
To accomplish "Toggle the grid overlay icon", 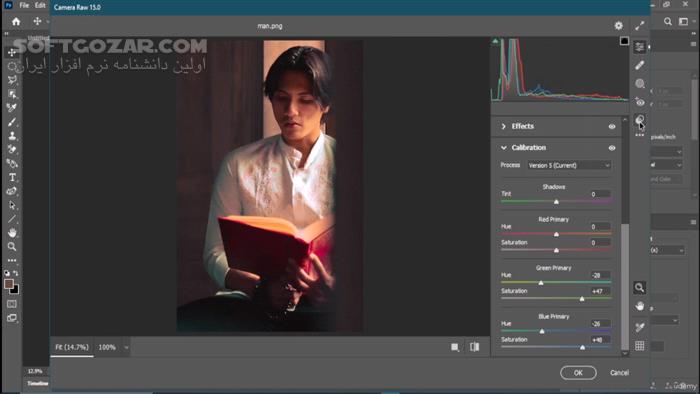I will (640, 345).
